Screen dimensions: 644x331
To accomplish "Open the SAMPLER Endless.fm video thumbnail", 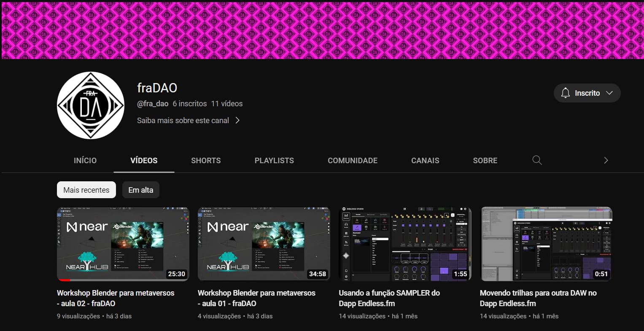I will tap(405, 244).
